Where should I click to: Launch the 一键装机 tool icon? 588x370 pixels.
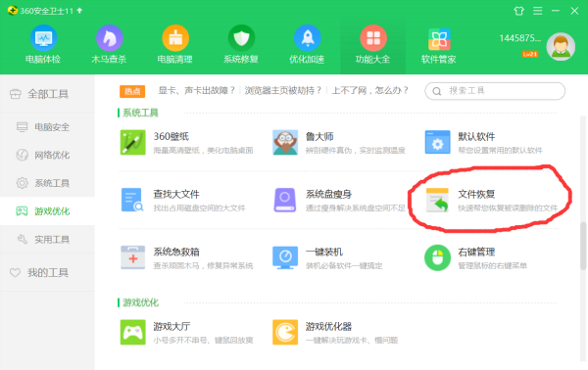click(285, 257)
